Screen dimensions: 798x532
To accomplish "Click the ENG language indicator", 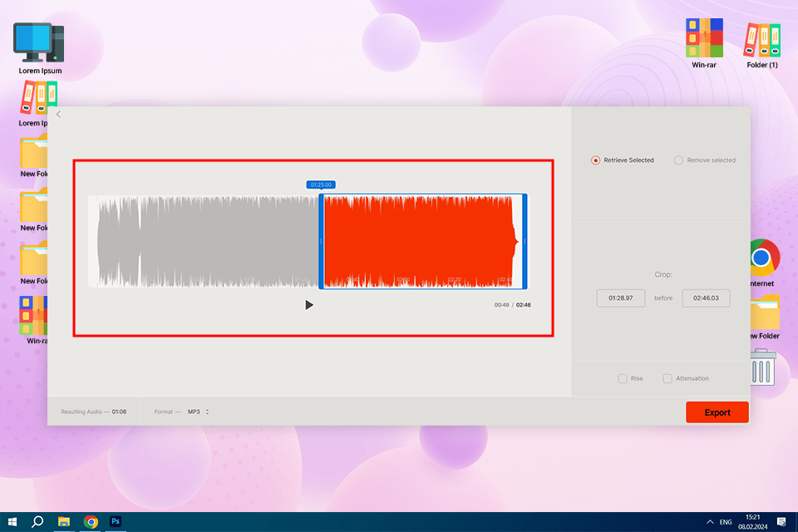I will point(726,522).
